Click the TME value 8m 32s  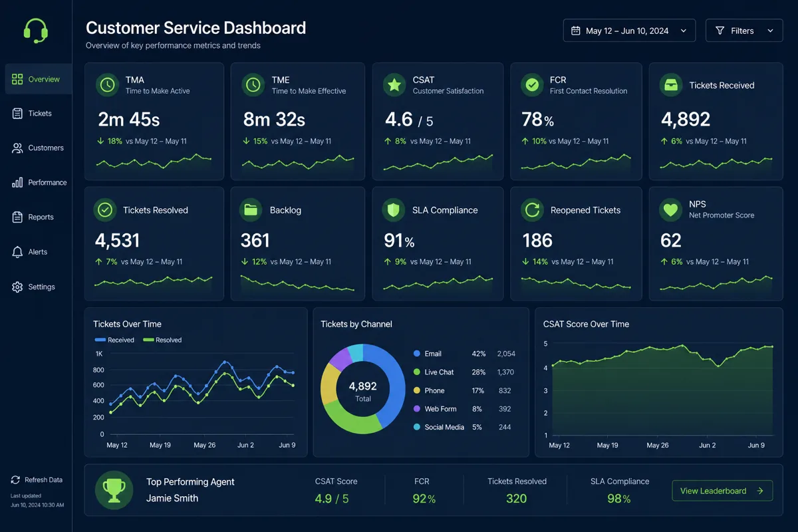pos(274,120)
